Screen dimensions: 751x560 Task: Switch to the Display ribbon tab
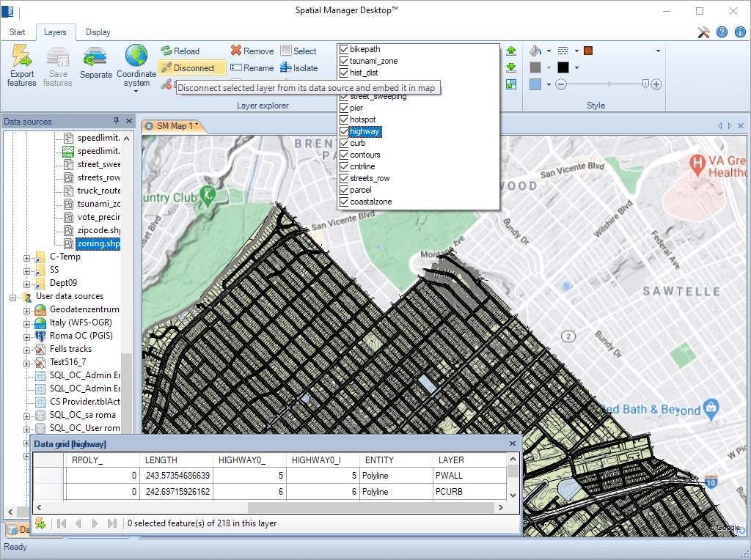[98, 32]
